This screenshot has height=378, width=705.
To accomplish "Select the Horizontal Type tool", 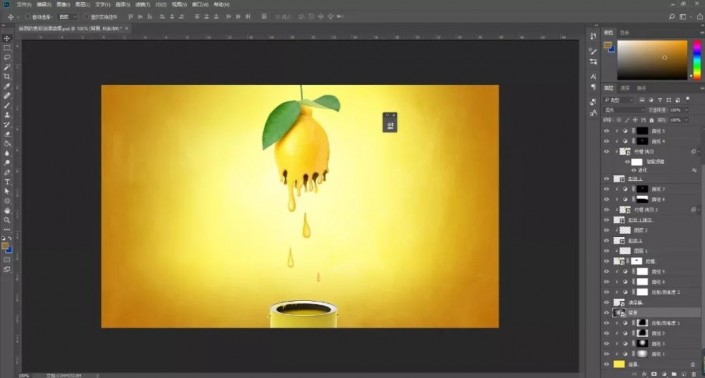I will (7, 182).
